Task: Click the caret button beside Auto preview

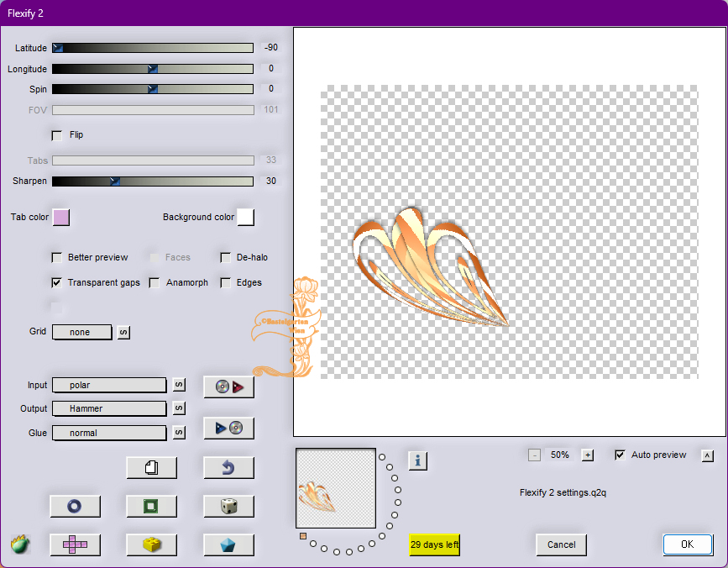Action: (x=708, y=455)
